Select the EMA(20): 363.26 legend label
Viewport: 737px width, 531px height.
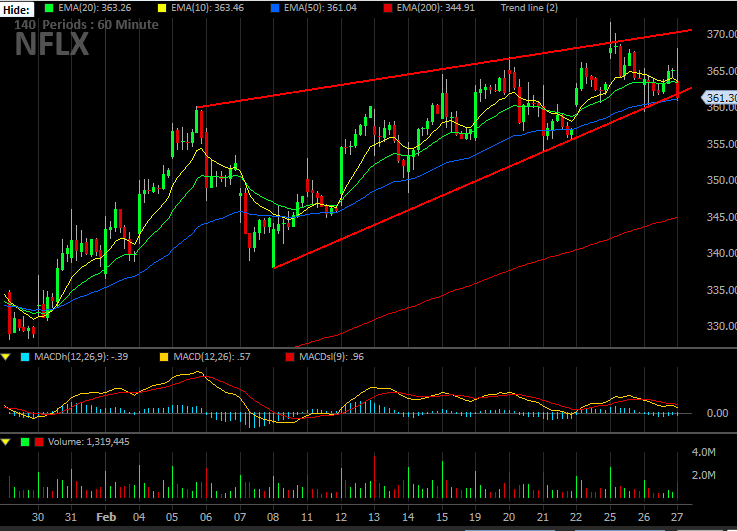click(94, 8)
